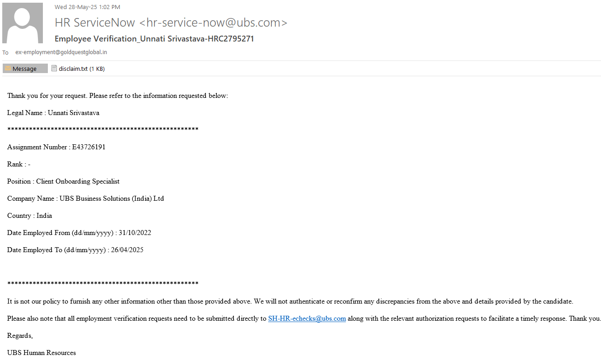Click the Legal Name Unnati Srivastava line
Viewport: 601px width, 364px height.
(x=53, y=113)
